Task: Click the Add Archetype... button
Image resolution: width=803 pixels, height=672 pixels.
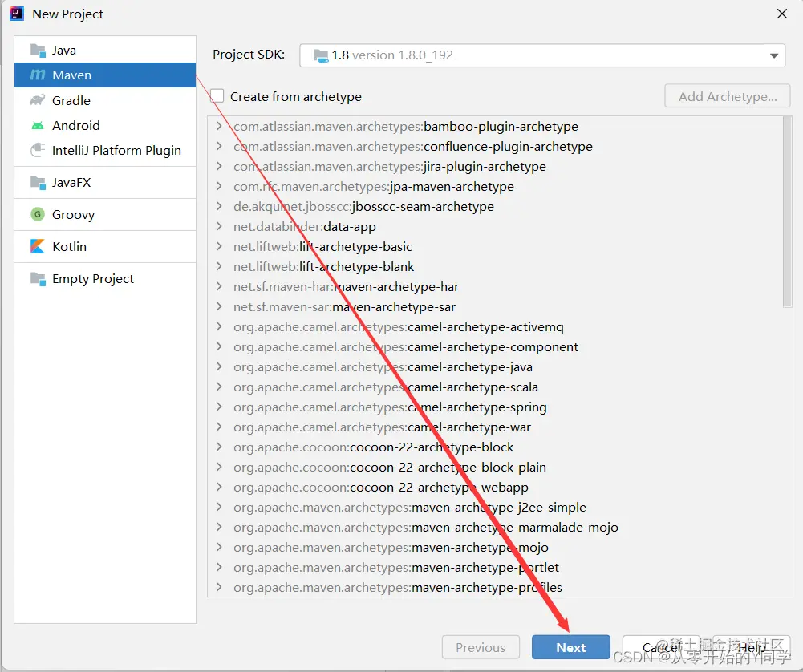Action: 728,96
